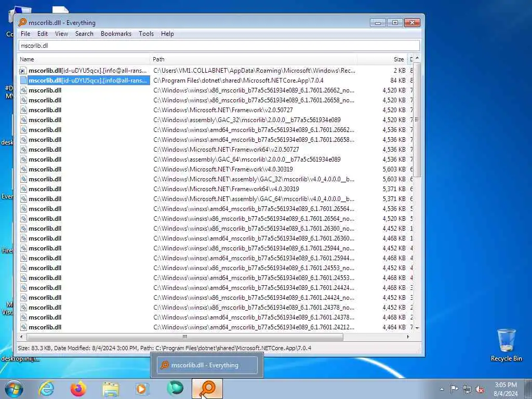Click path C:\Windows\assembly\GAC_64\mscorlib\2.0.0.0
This screenshot has width=532, height=399.
point(247,159)
